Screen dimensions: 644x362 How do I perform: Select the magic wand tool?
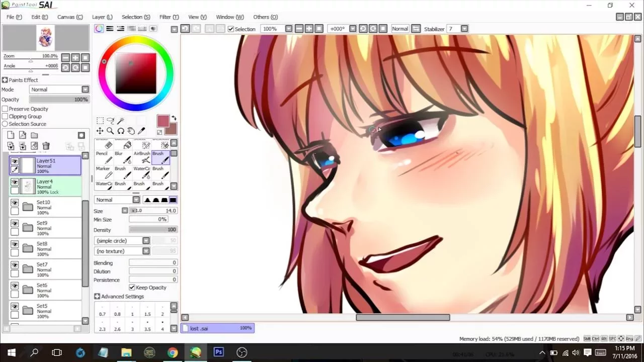[121, 121]
